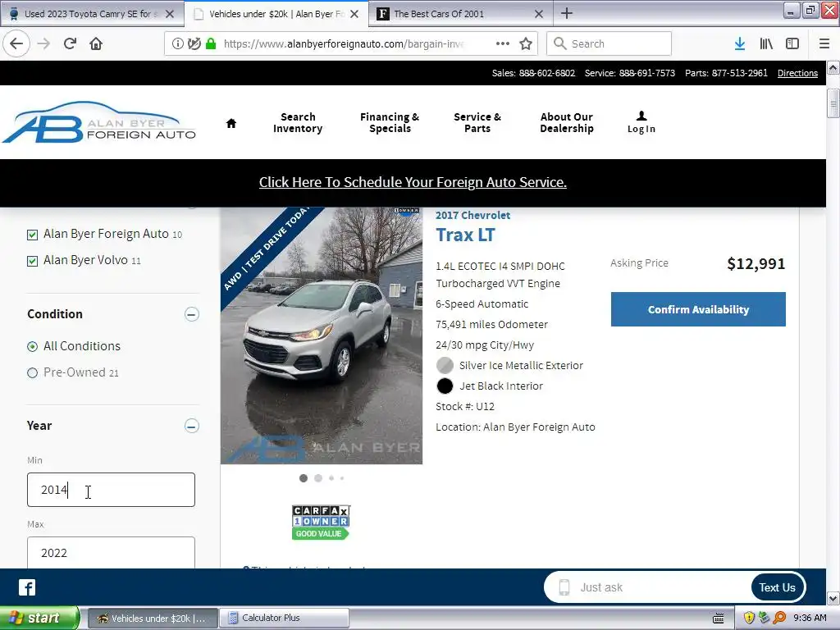
Task: Click the Chevrolet Trax vehicle photo
Action: [322, 336]
